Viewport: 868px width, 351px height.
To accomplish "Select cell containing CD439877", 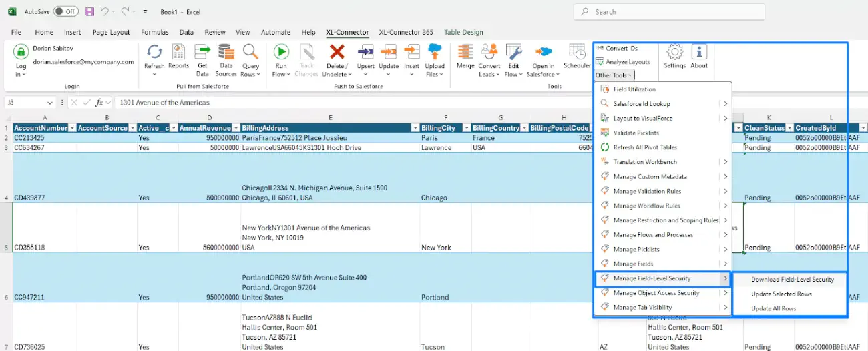I will click(44, 178).
